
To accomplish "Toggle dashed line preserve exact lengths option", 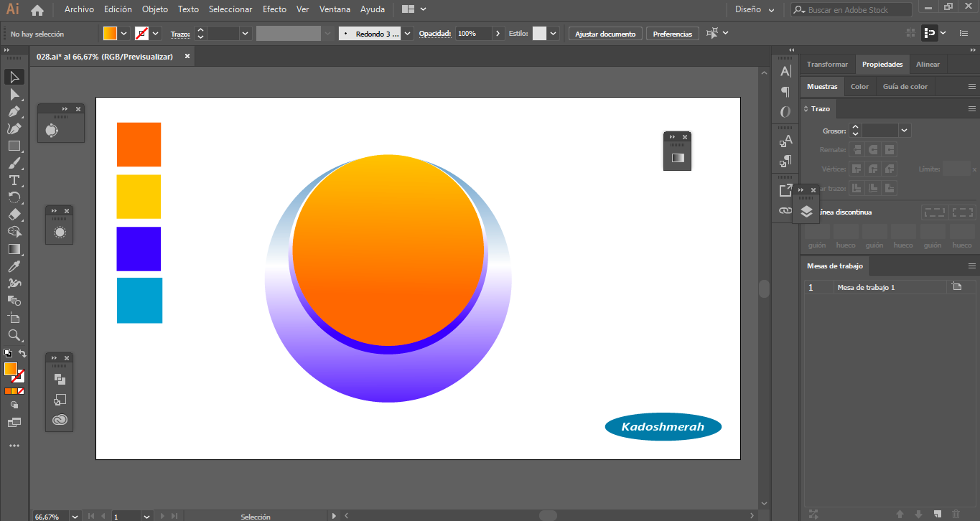I will [935, 212].
